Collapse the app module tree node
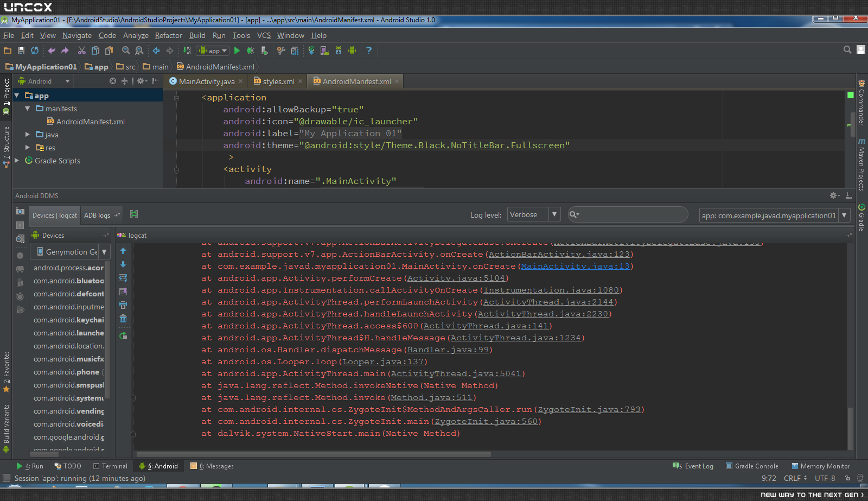The height and width of the screenshot is (501, 868). pos(16,96)
